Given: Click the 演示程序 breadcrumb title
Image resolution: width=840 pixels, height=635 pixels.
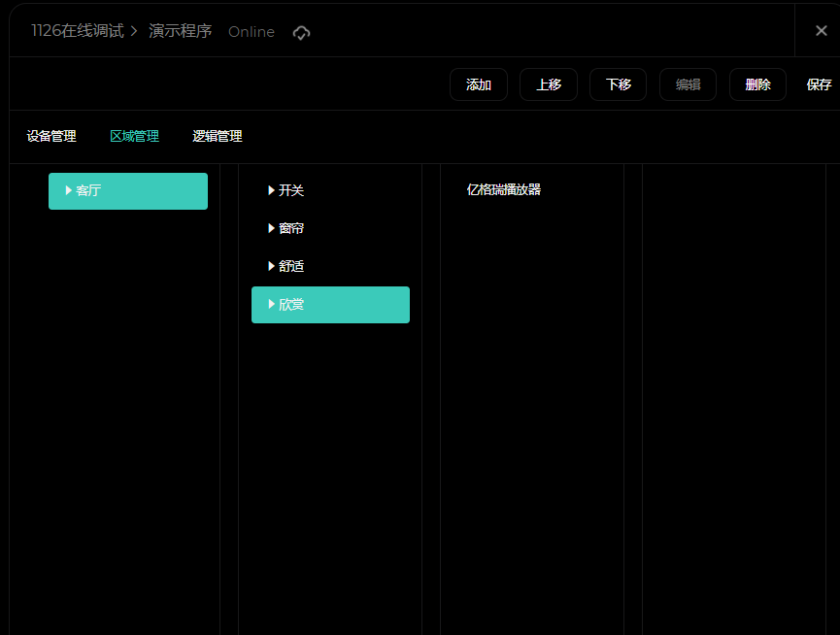Looking at the screenshot, I should coord(180,31).
